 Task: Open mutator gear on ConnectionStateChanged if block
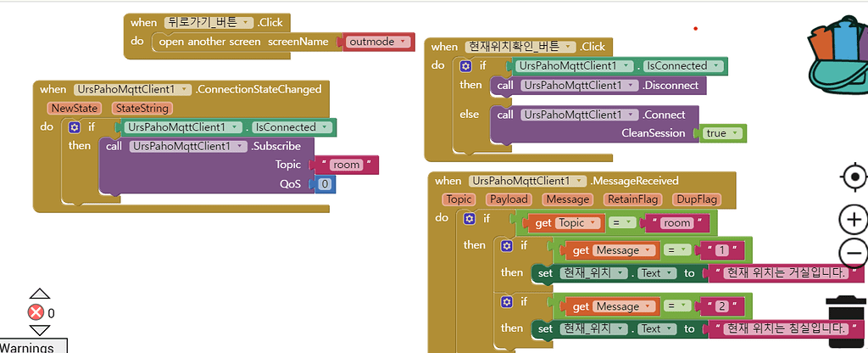[74, 127]
